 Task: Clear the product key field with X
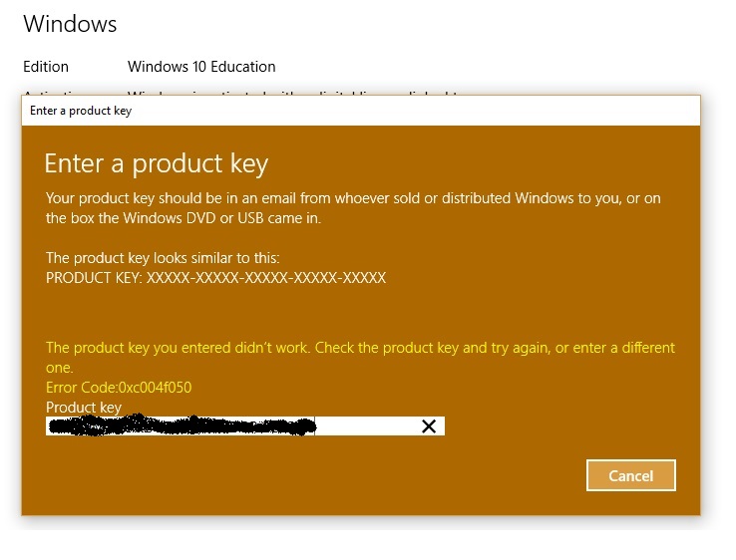click(429, 425)
